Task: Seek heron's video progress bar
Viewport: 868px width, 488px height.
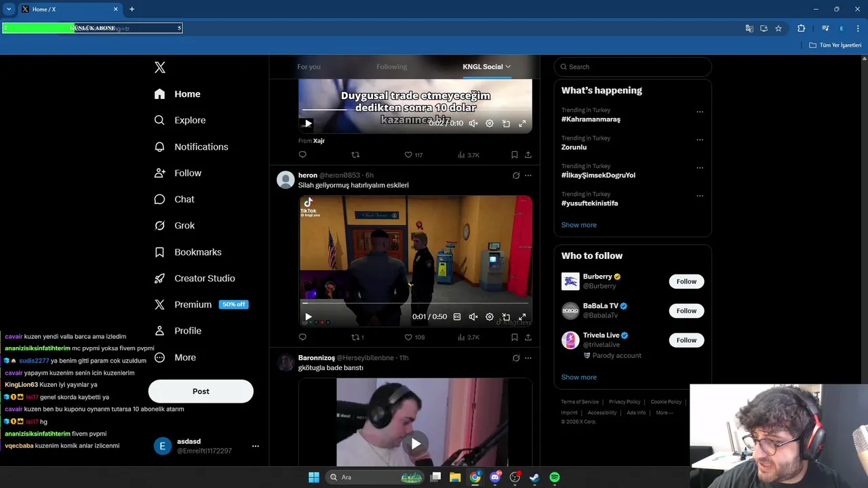Action: coord(415,304)
